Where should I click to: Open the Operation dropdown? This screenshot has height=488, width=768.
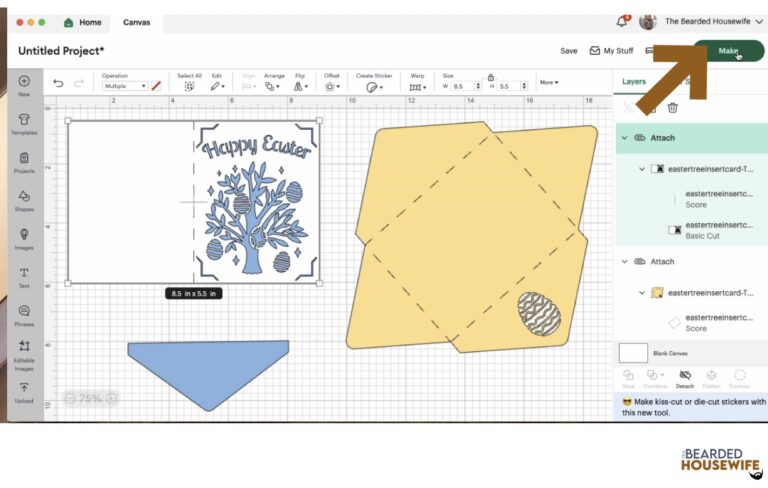[124, 87]
